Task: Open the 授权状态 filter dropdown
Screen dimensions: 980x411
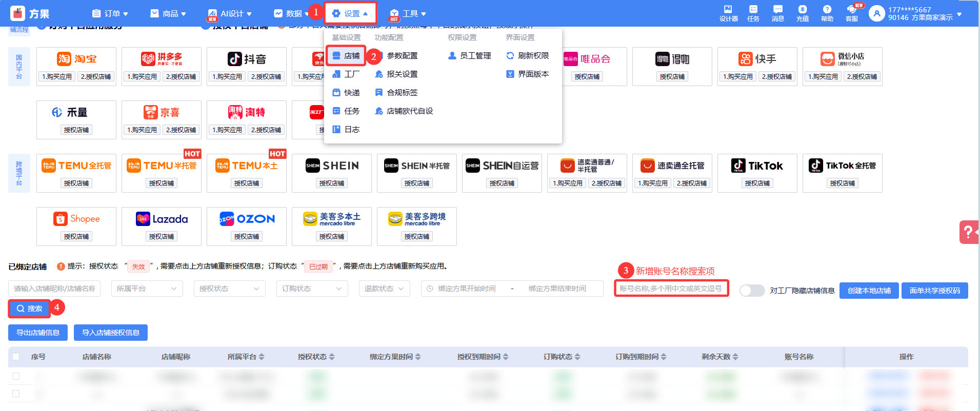Action: (x=229, y=289)
